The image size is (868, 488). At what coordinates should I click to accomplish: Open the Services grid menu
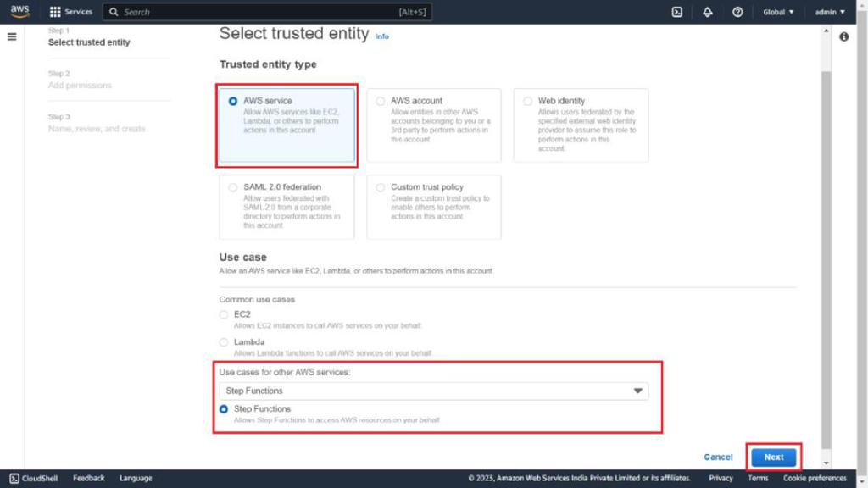click(71, 12)
